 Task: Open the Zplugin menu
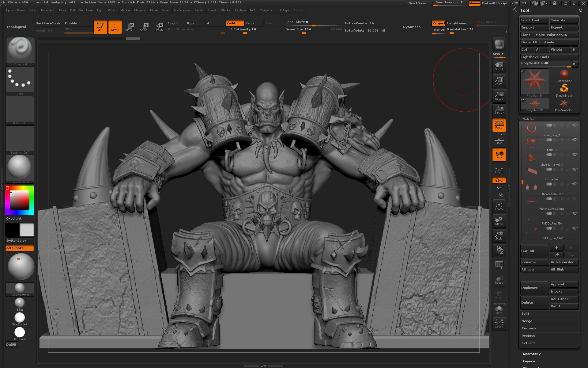click(284, 10)
